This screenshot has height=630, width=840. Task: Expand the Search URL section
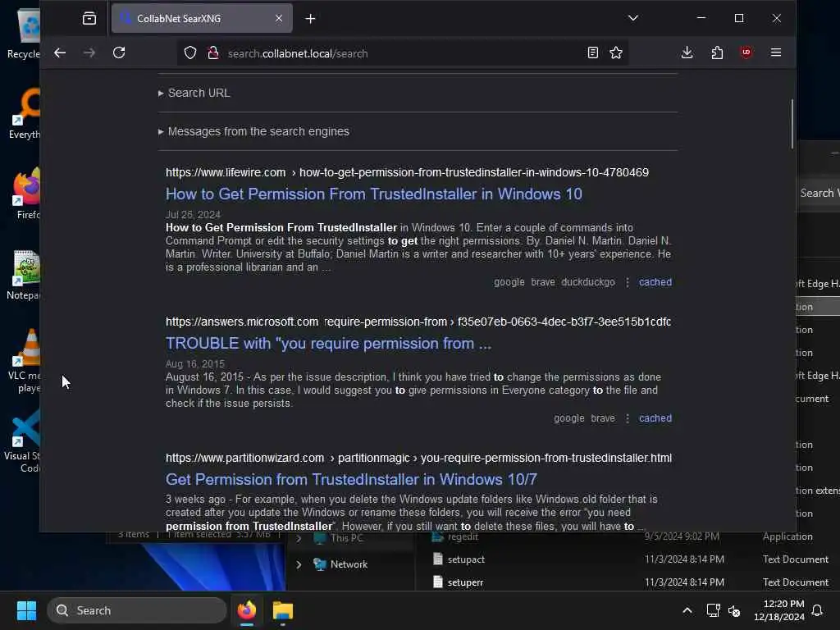pos(199,94)
